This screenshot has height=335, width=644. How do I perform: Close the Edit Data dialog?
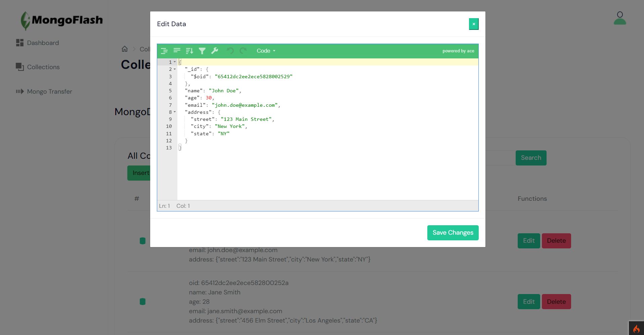point(474,24)
